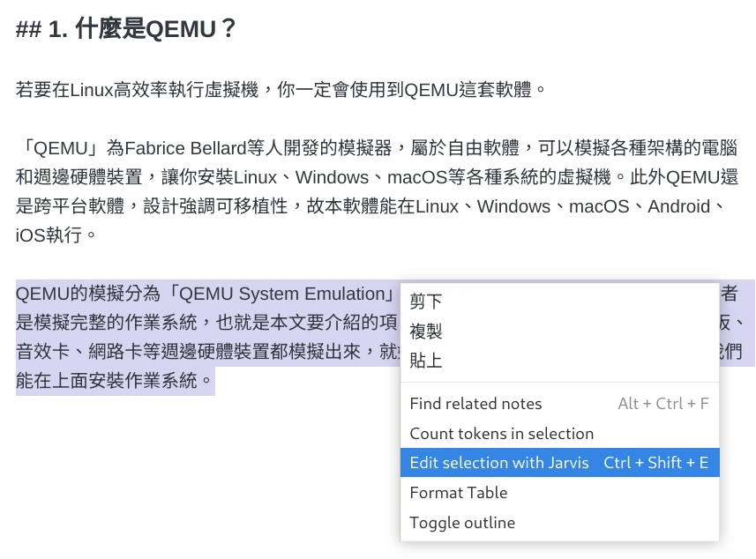Screen dimensions: 756x559
Task: Open Find related notes
Action: [475, 404]
